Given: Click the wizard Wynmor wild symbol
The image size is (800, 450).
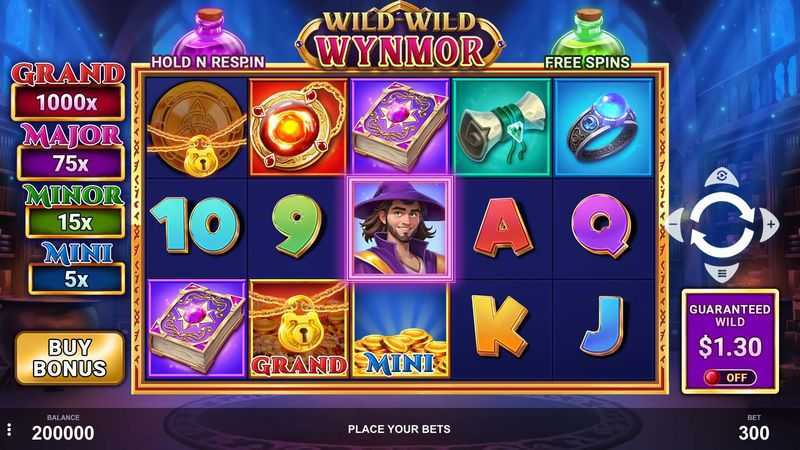Looking at the screenshot, I should tap(400, 228).
